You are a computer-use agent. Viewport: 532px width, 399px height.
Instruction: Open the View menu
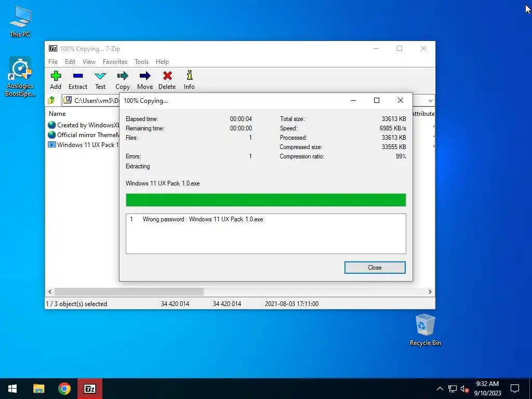[89, 62]
